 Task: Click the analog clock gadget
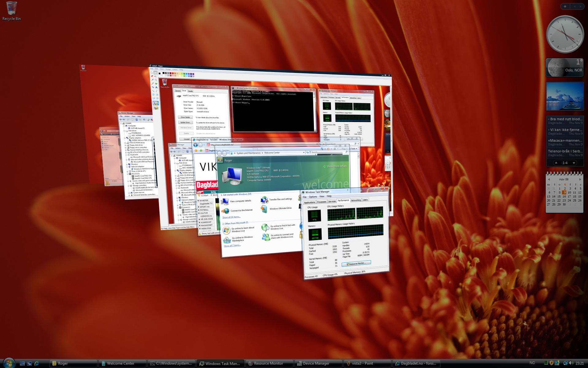click(x=565, y=34)
